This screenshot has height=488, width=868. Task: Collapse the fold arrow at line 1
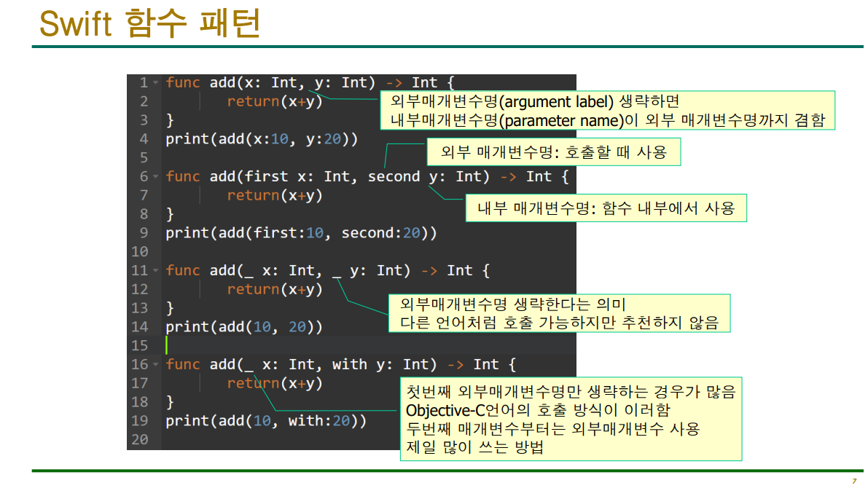tap(155, 83)
